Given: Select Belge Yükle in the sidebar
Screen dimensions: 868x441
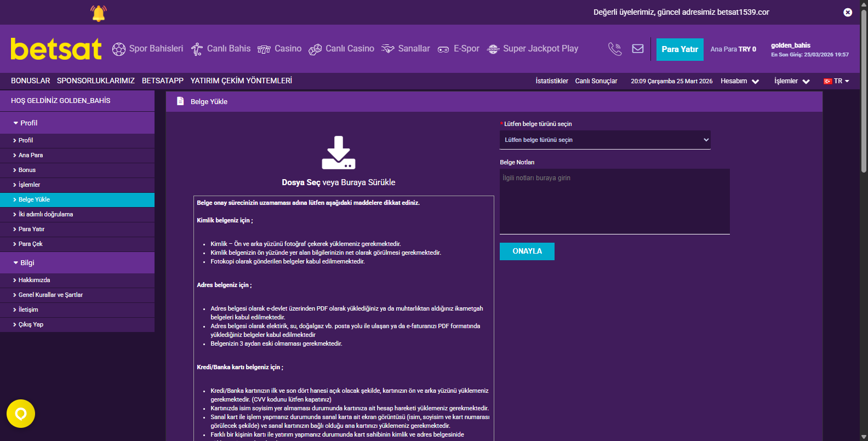Looking at the screenshot, I should coord(77,200).
